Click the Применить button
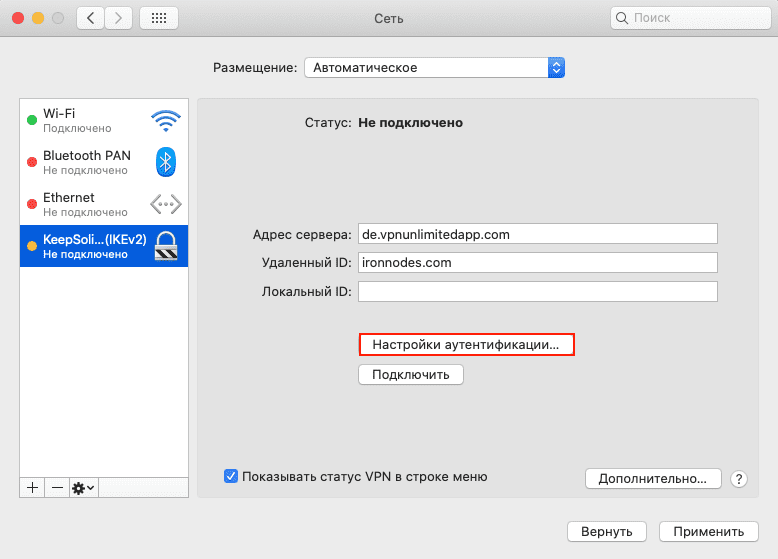Viewport: 778px width, 559px height. coord(709,531)
